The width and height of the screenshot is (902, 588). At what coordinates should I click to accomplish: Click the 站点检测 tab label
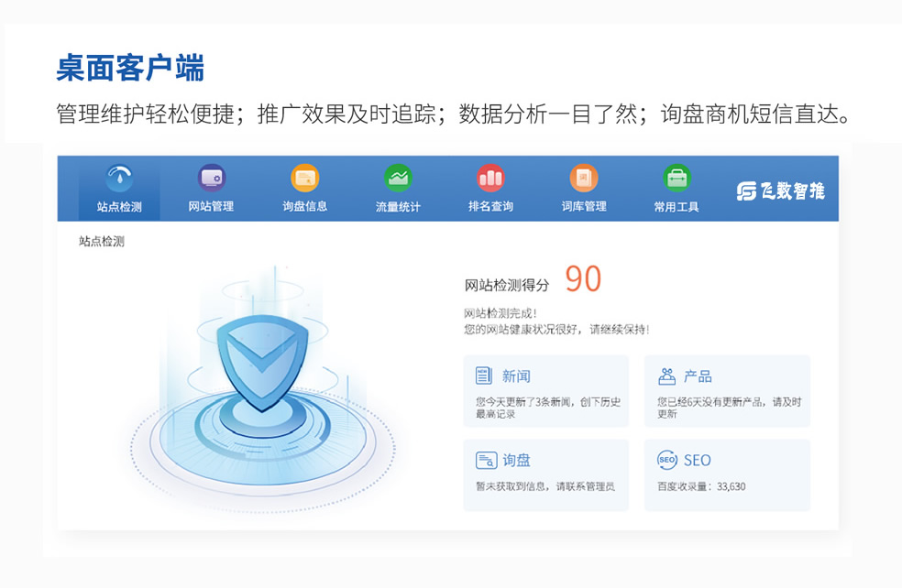point(119,207)
